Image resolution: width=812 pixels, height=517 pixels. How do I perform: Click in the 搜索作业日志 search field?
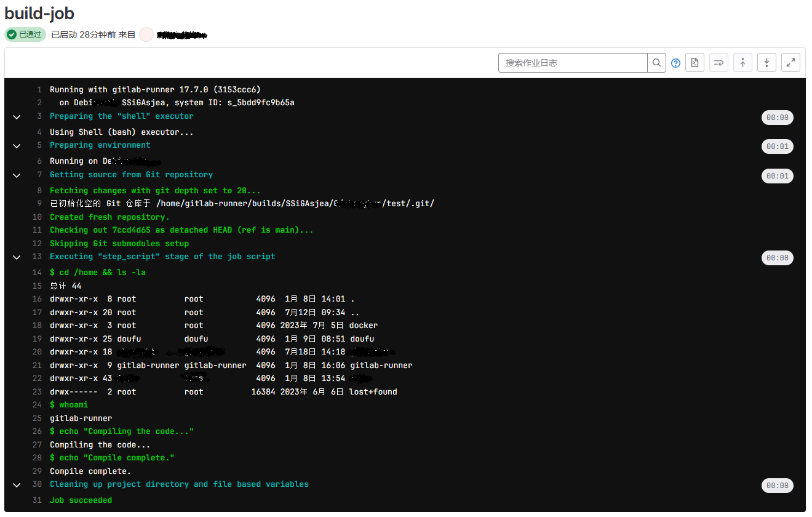pos(573,63)
